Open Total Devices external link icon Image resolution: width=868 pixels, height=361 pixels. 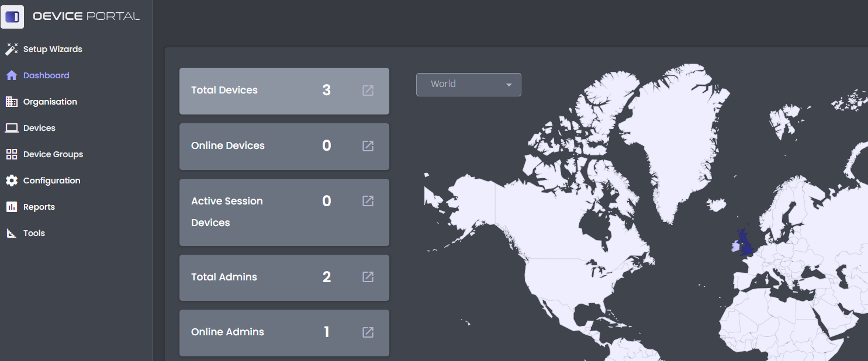(x=368, y=91)
